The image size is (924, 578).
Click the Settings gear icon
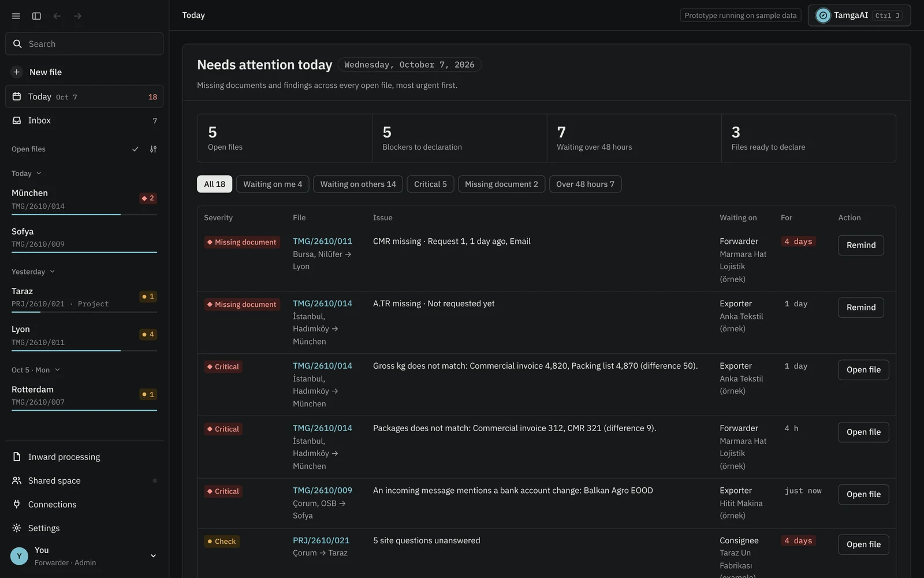pos(17,528)
